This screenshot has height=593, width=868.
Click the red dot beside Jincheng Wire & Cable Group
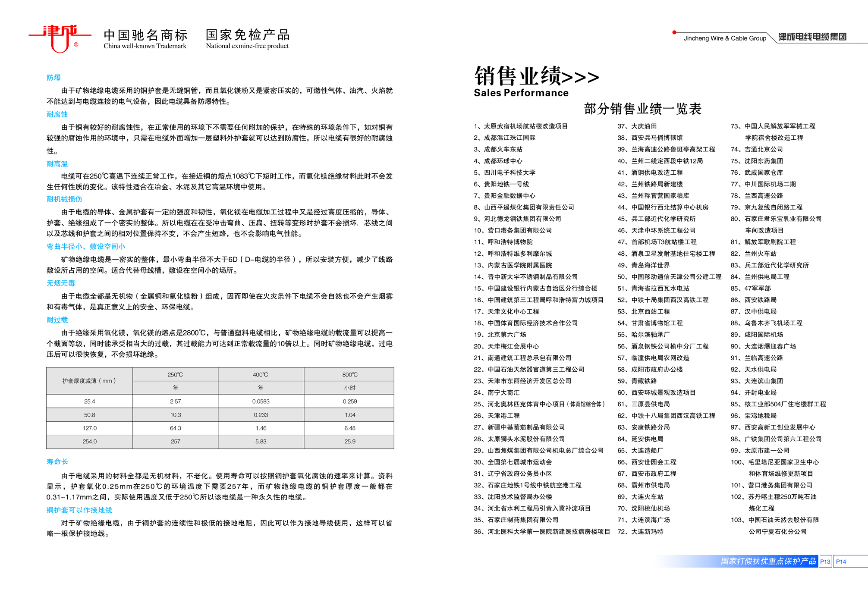pos(674,32)
